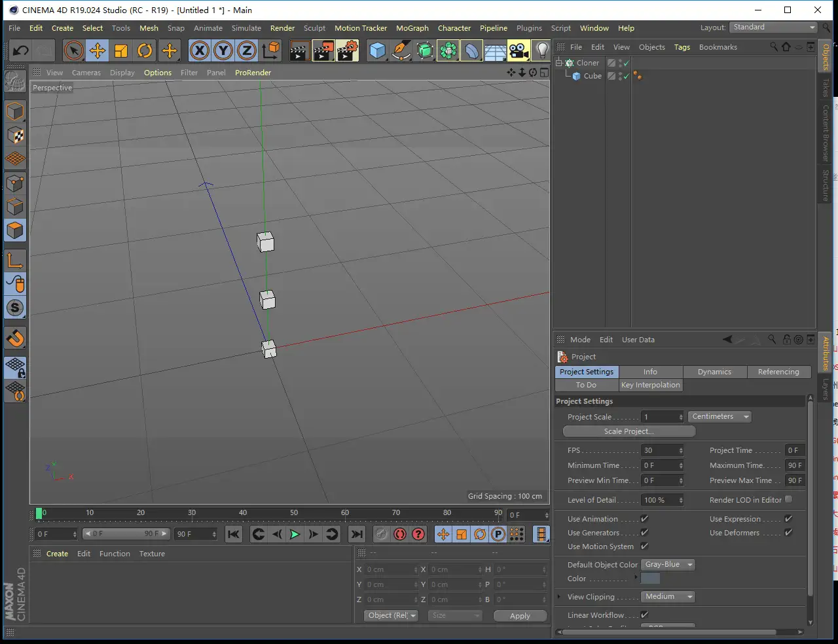
Task: Toggle the Z axis lock
Action: point(247,50)
